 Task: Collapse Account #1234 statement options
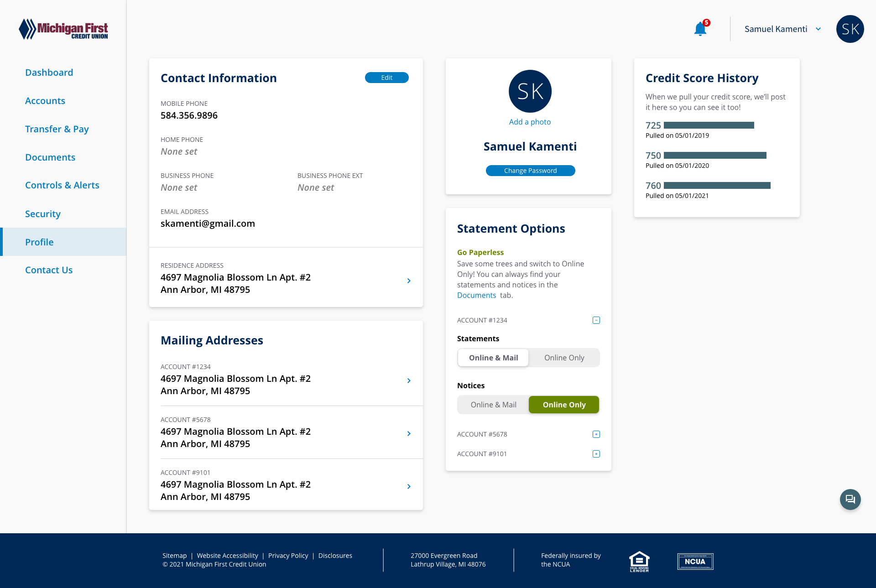click(x=596, y=320)
